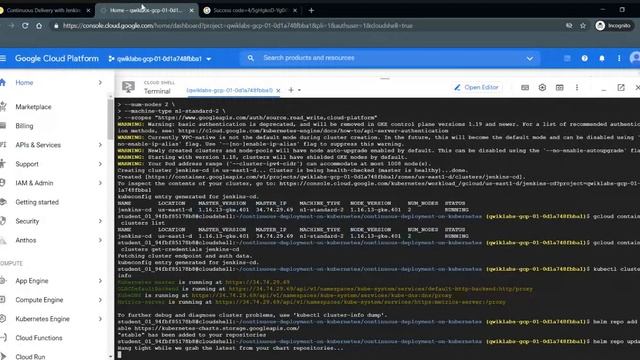This screenshot has width=640, height=360.
Task: Open the Google Cloud navigation hamburger menu
Action: [x=3, y=58]
